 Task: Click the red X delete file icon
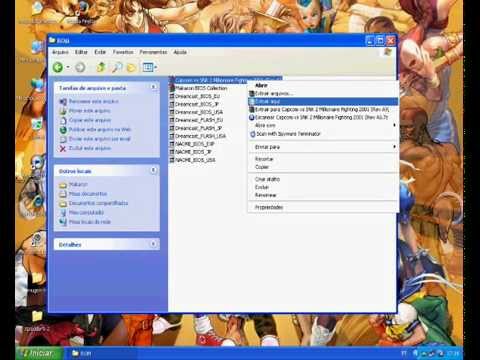63,148
